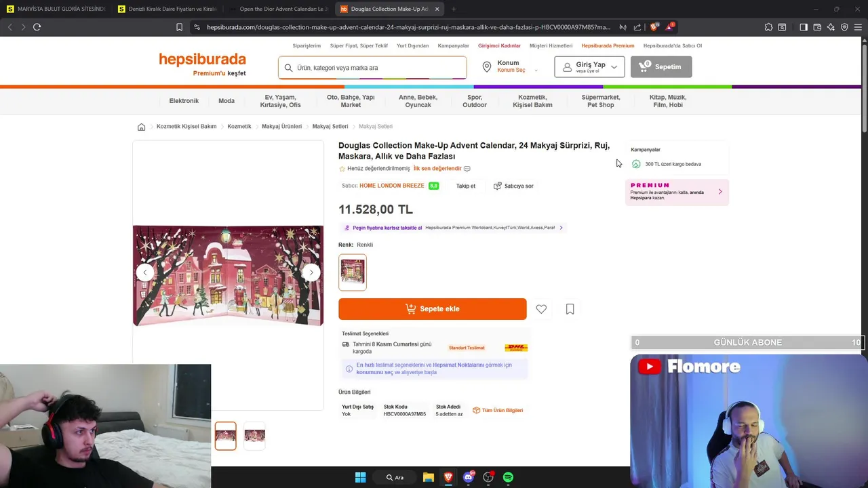Show previous product image arrow

click(144, 272)
